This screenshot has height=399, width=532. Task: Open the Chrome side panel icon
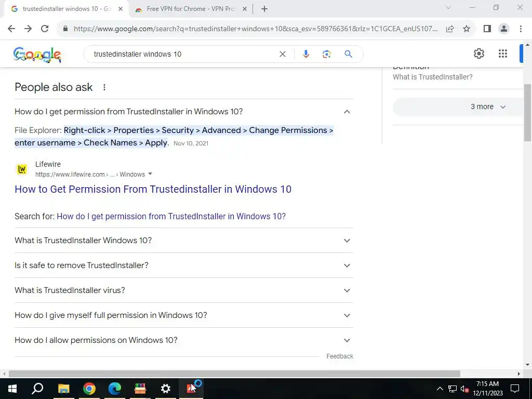pyautogui.click(x=487, y=29)
